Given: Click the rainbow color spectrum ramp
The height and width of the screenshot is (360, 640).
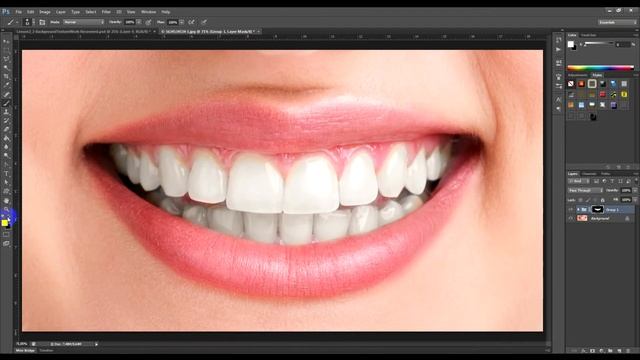Looking at the screenshot, I should pos(600,68).
